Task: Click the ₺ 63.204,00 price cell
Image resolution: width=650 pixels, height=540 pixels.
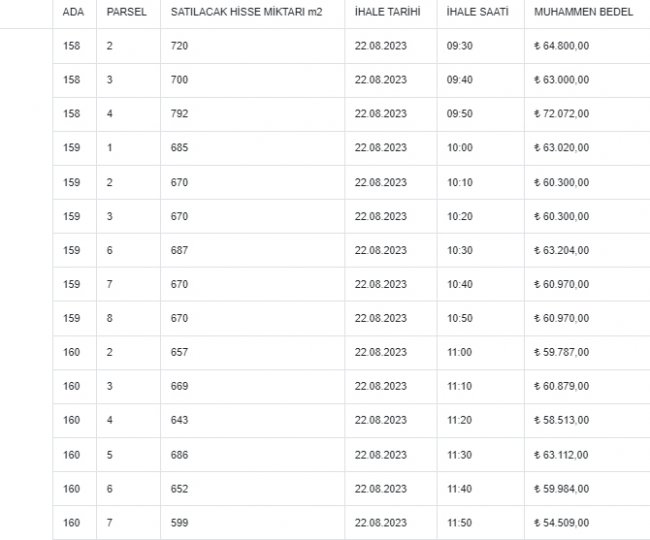Action: tap(563, 250)
